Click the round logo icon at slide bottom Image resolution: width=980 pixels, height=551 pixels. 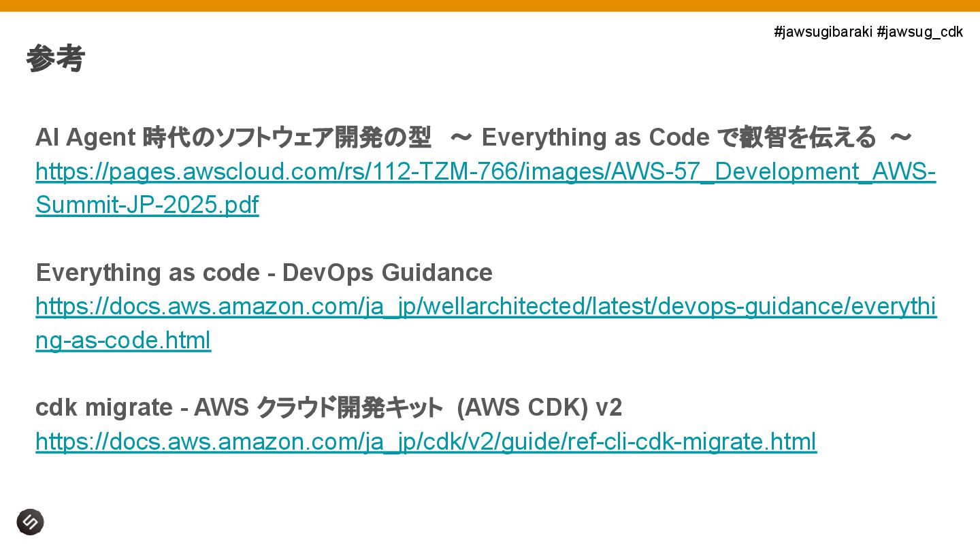(x=30, y=522)
